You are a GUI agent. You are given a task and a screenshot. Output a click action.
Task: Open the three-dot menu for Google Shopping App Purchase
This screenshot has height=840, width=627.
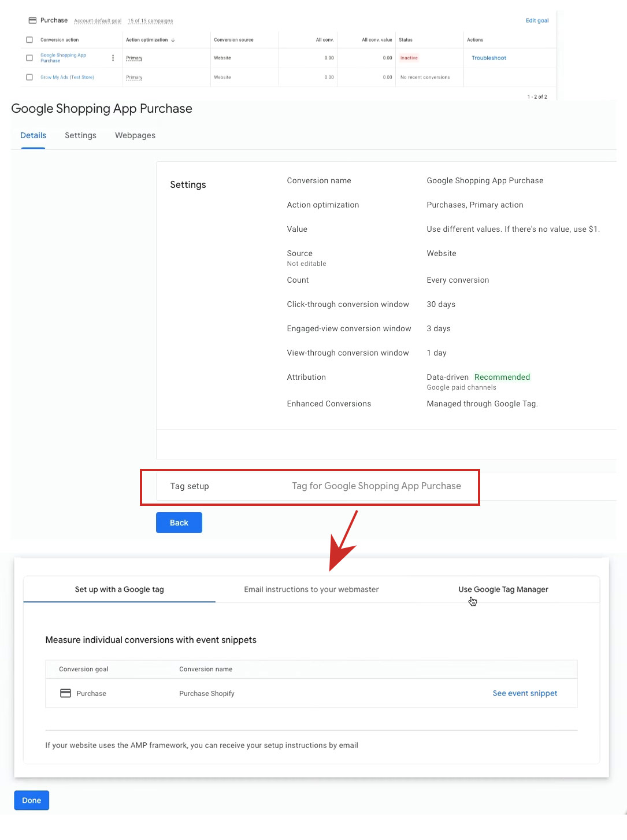[113, 58]
